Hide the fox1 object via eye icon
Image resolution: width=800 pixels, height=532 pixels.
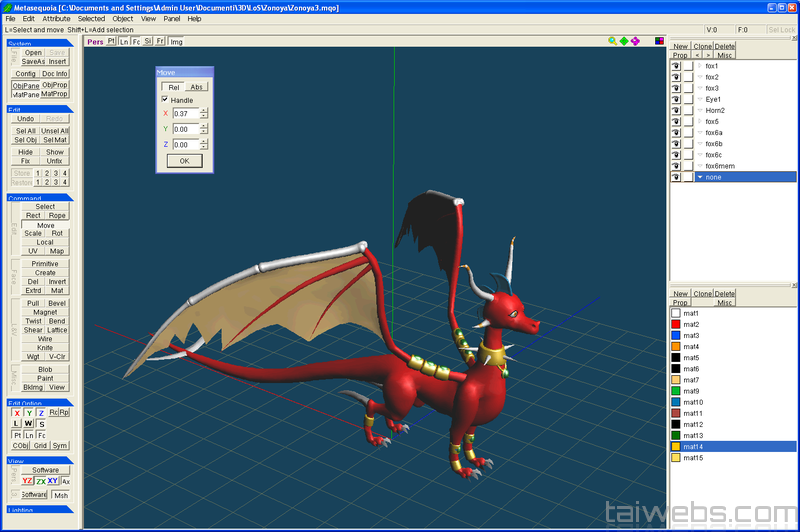676,66
